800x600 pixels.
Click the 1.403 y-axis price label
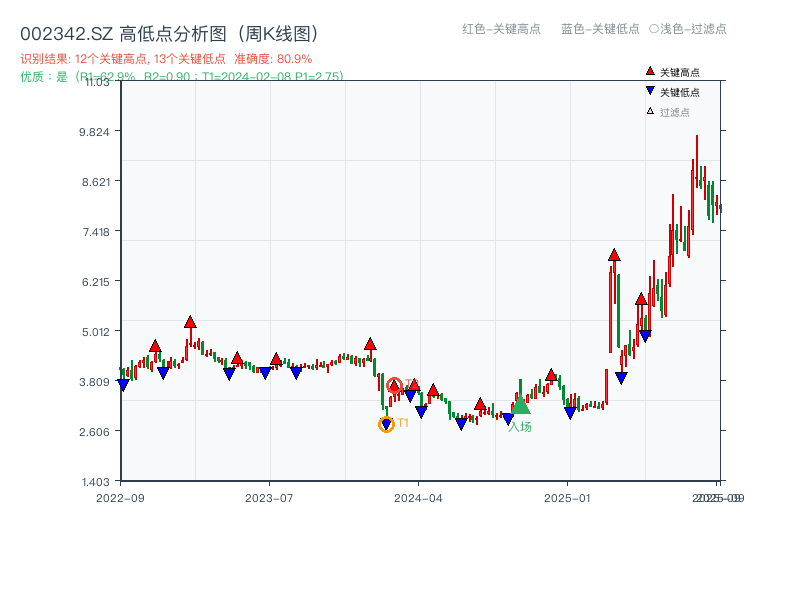point(96,482)
